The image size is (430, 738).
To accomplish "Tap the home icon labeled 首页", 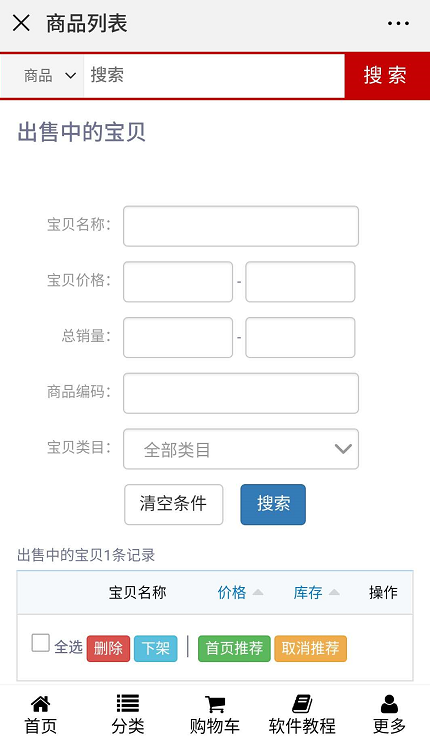I will pos(40,704).
